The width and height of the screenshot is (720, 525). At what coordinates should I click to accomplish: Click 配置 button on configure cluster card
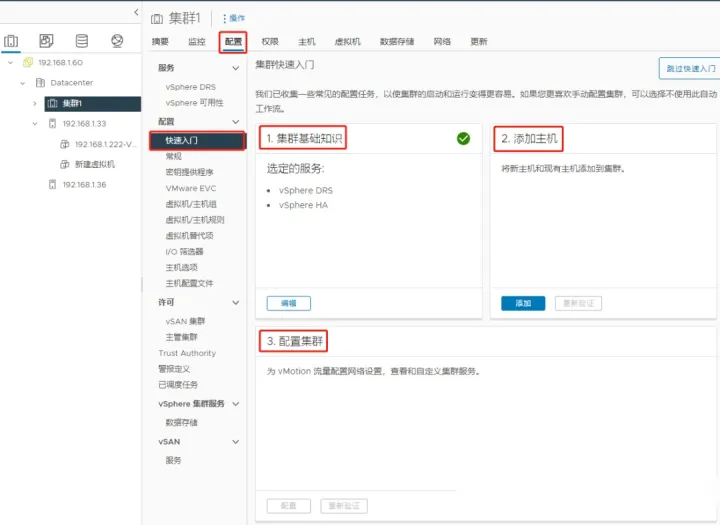click(289, 506)
